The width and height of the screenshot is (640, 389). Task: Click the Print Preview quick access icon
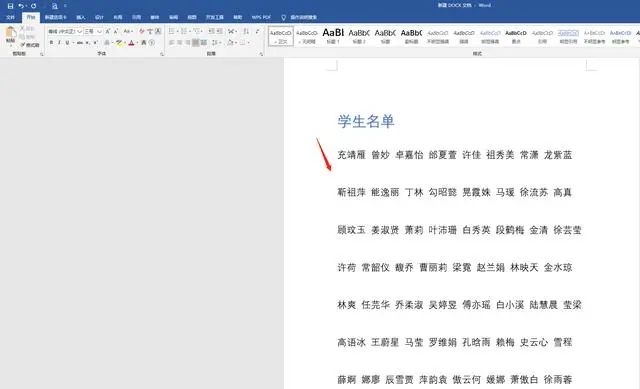point(55,6)
